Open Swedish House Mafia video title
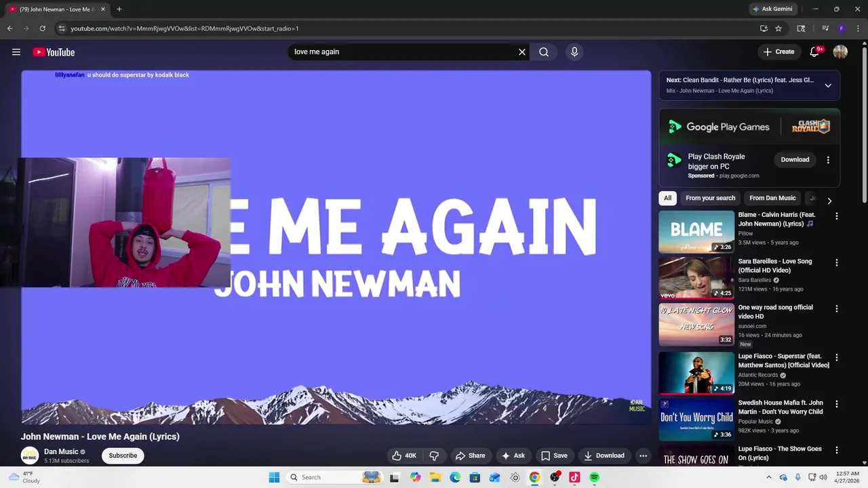Image resolution: width=868 pixels, height=488 pixels. 781,407
